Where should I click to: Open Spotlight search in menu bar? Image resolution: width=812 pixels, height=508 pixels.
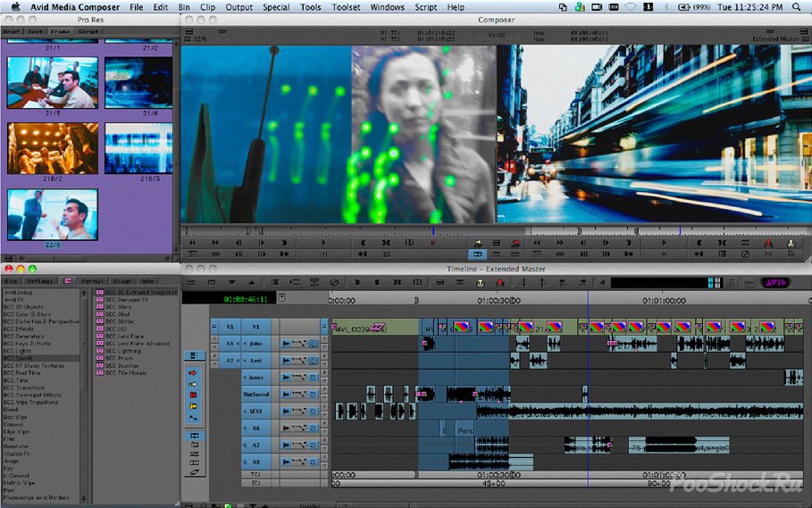point(797,7)
